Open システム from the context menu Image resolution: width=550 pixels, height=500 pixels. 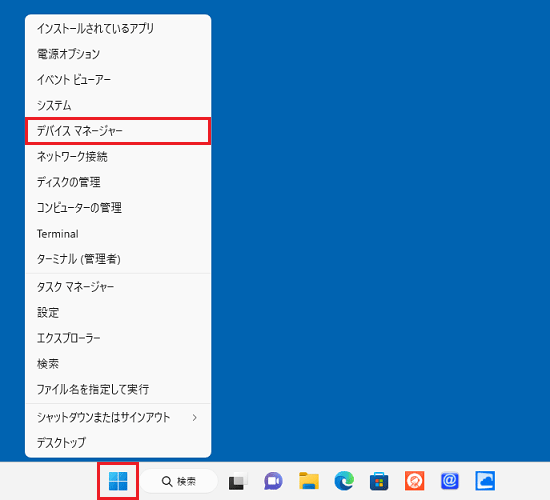pyautogui.click(x=118, y=105)
